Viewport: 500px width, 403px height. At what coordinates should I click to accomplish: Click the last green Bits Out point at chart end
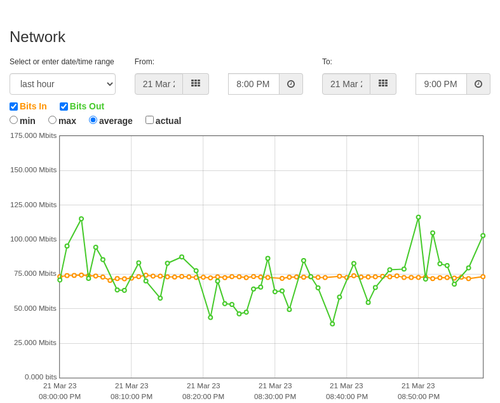point(483,236)
